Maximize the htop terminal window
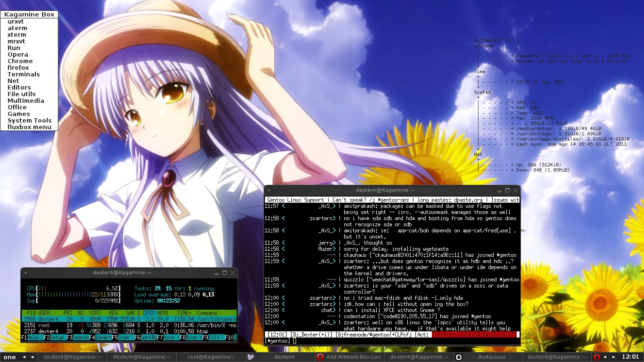 pyautogui.click(x=224, y=273)
